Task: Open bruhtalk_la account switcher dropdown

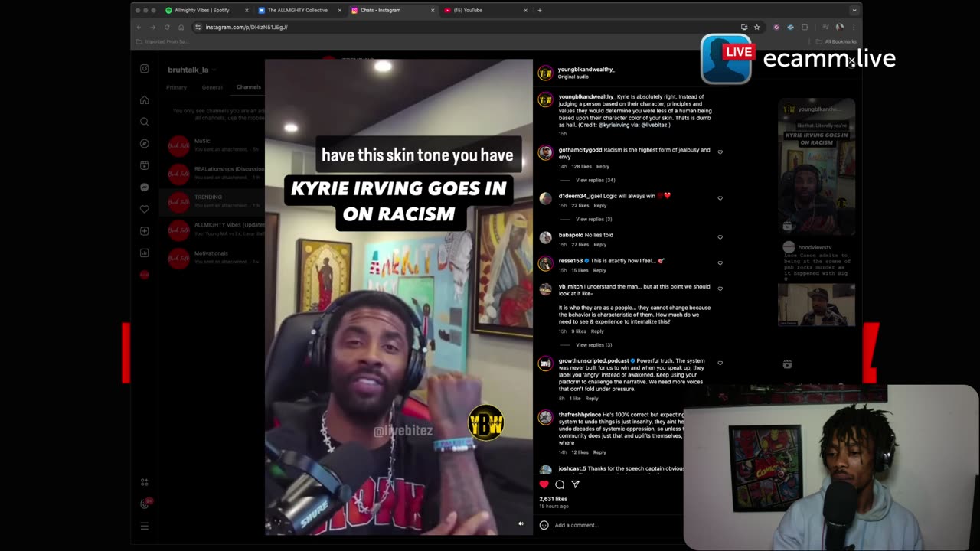Action: (191, 70)
